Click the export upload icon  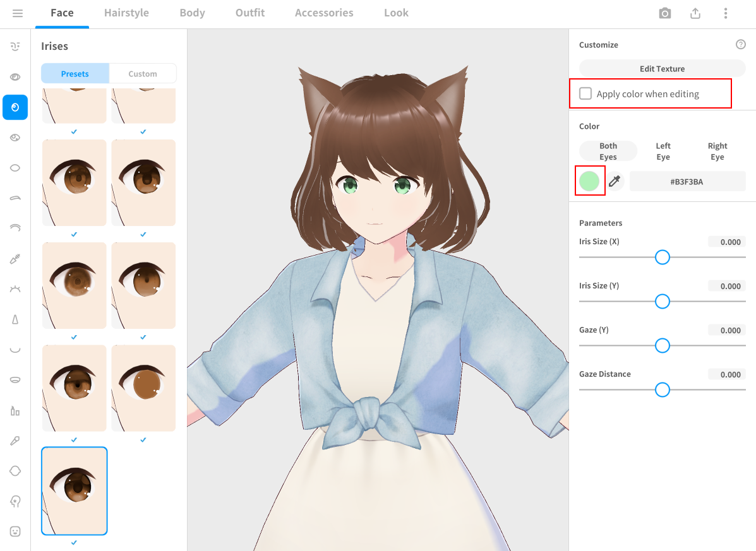(695, 13)
